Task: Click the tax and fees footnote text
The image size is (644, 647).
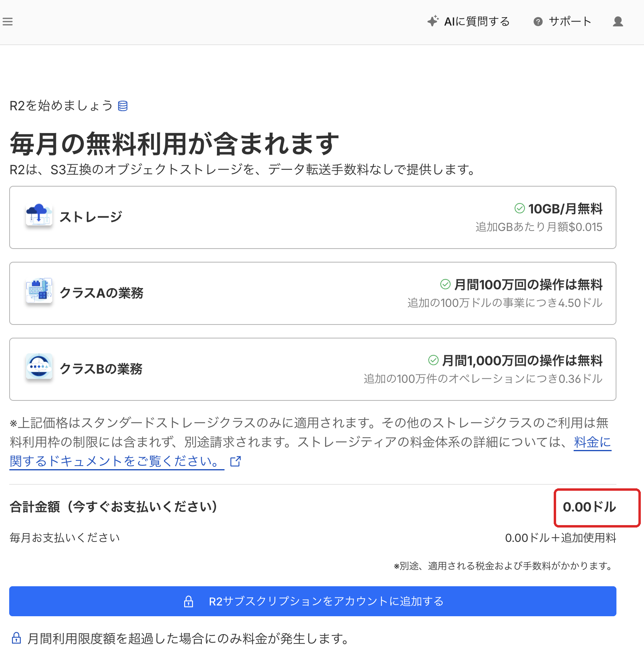Action: (504, 566)
